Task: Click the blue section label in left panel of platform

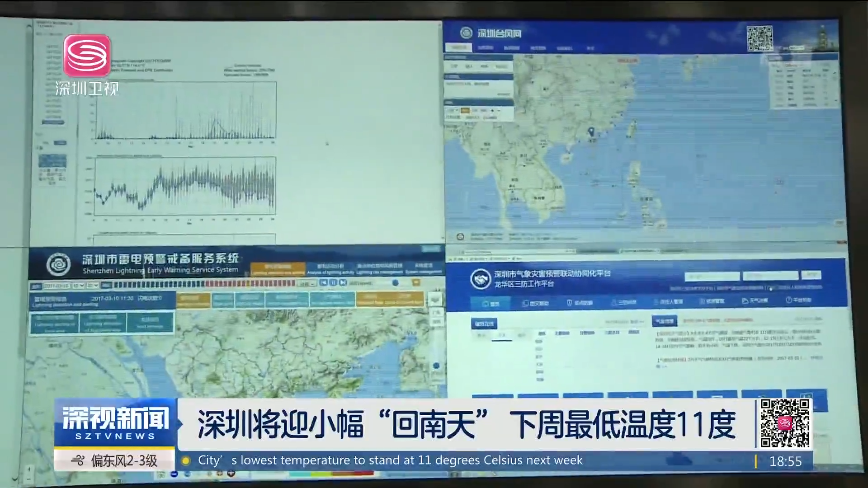Action: pos(484,324)
